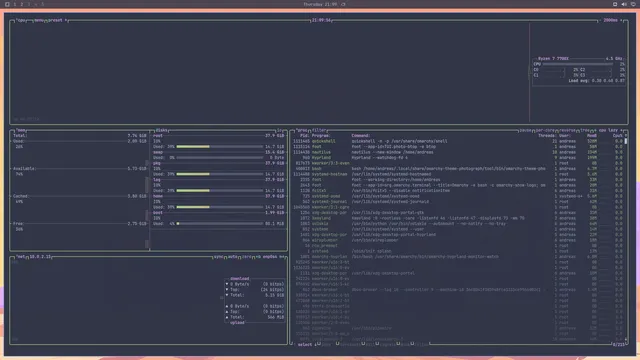Click the Load avg readout
The image size is (640, 360).
click(596, 81)
